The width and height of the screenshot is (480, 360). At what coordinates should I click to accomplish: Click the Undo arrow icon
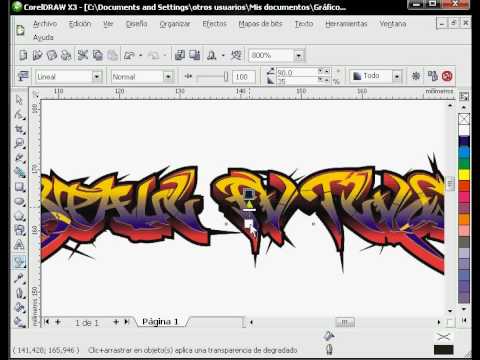pyautogui.click(x=129, y=55)
